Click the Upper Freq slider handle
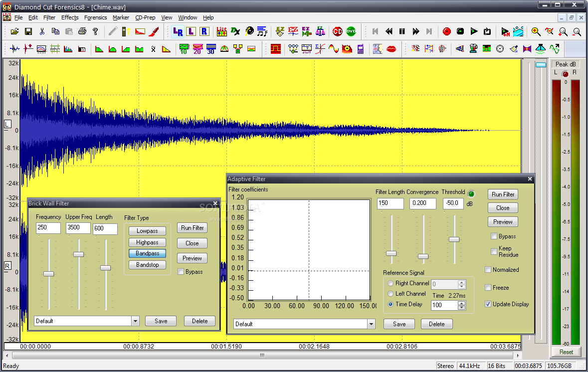This screenshot has height=372, width=588. tap(78, 254)
